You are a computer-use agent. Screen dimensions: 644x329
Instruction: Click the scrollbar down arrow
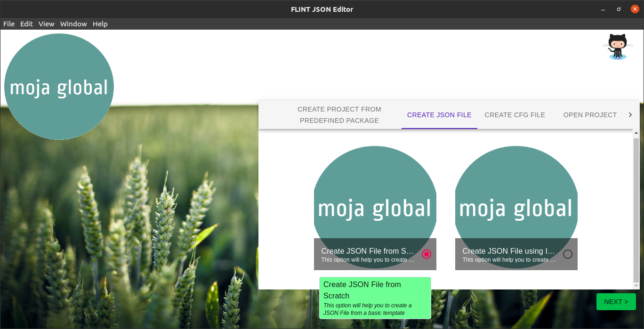(x=636, y=286)
